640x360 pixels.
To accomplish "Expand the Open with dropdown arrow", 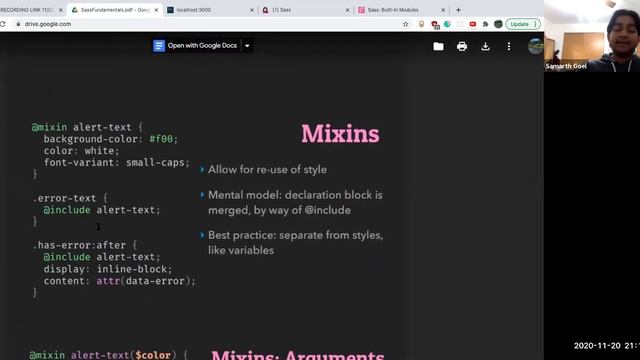I will (x=247, y=46).
